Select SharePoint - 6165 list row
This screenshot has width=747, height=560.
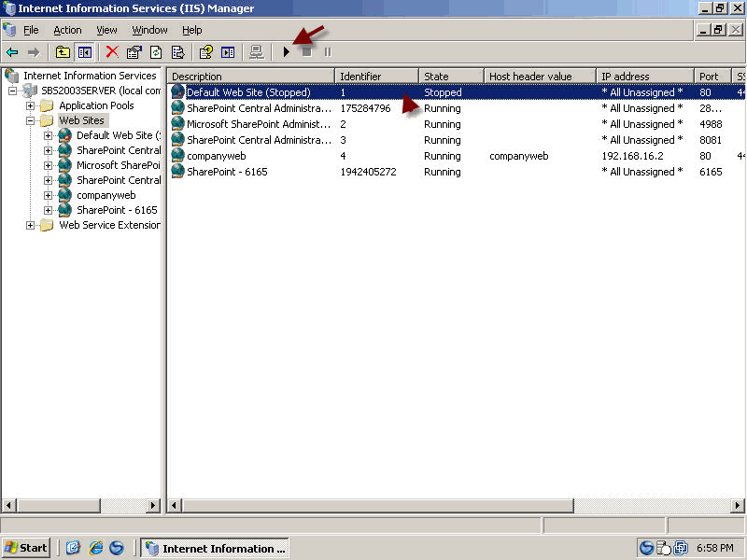click(x=458, y=172)
